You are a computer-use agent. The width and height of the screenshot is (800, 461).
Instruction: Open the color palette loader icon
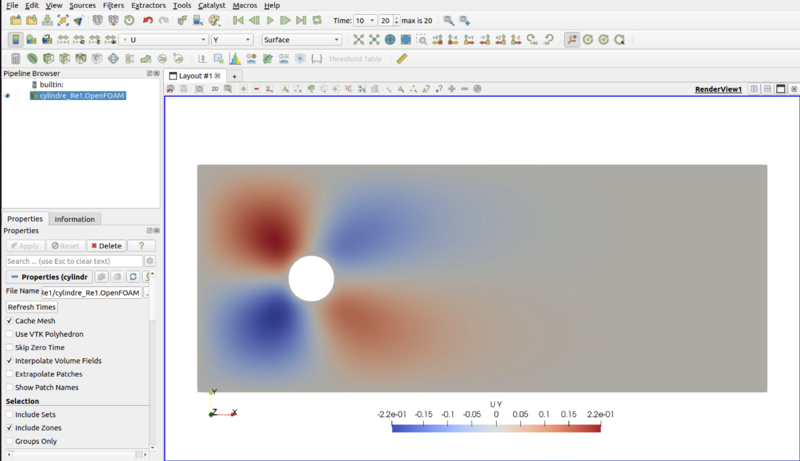click(214, 20)
